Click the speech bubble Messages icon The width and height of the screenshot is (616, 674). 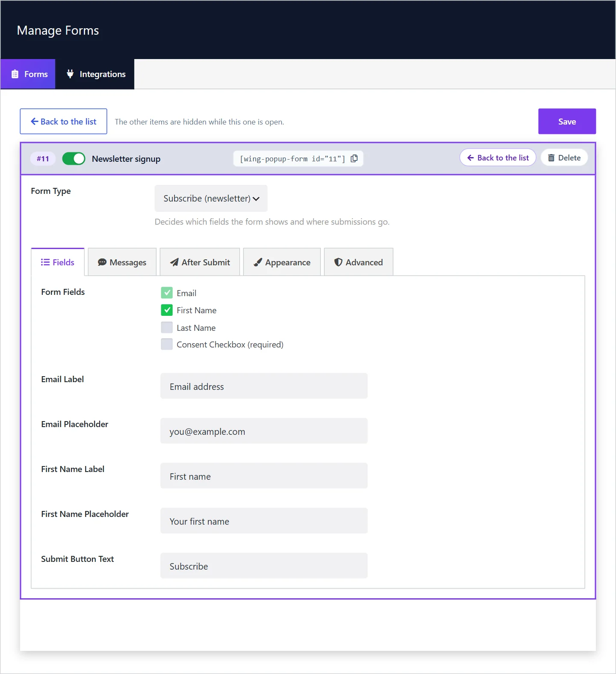(x=102, y=262)
